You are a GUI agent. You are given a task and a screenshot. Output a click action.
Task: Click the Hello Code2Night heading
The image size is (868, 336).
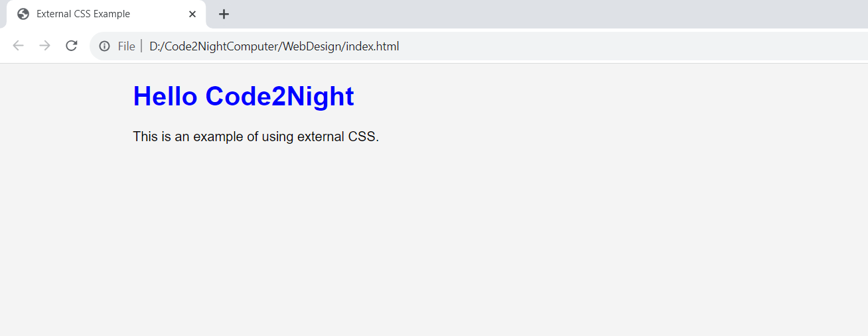point(244,96)
